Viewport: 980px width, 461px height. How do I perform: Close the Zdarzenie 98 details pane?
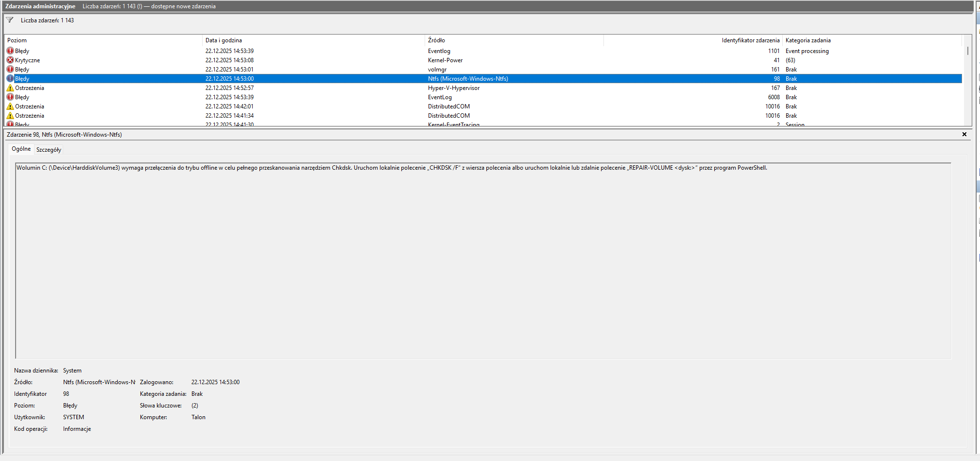coord(964,134)
